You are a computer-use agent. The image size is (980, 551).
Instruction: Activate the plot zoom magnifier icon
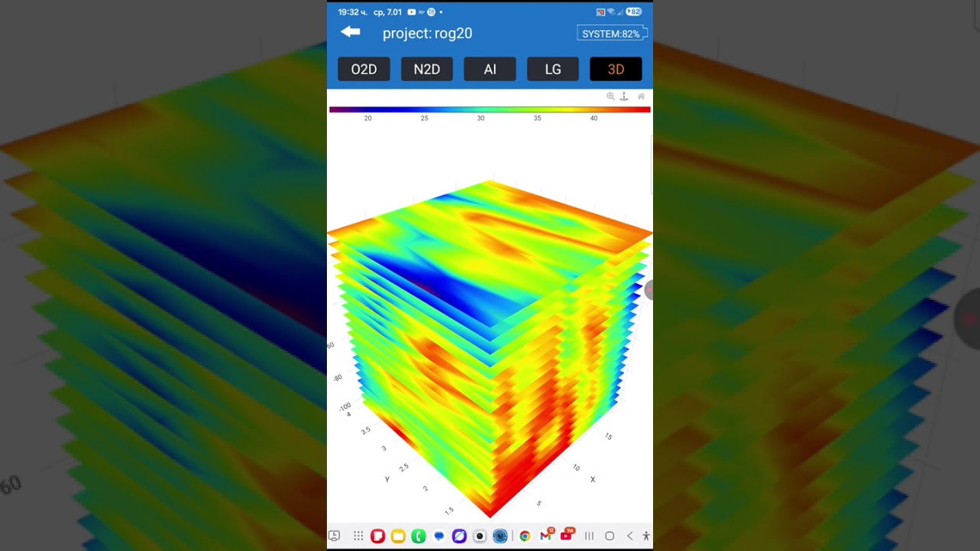[610, 96]
